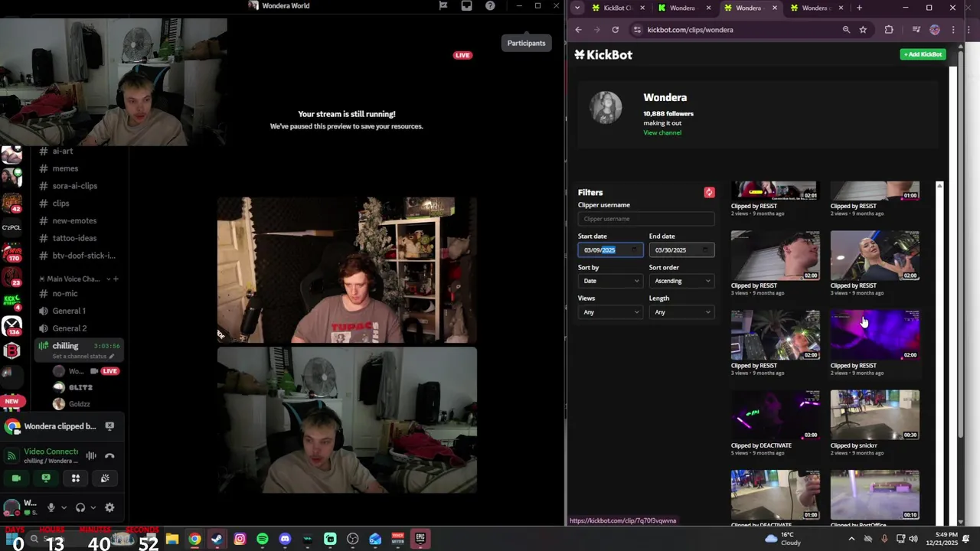
Task: Open Chrome profile avatar
Action: tap(935, 30)
